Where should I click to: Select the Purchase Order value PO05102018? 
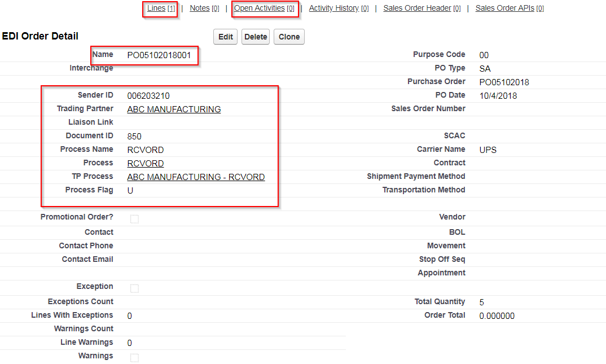point(504,82)
